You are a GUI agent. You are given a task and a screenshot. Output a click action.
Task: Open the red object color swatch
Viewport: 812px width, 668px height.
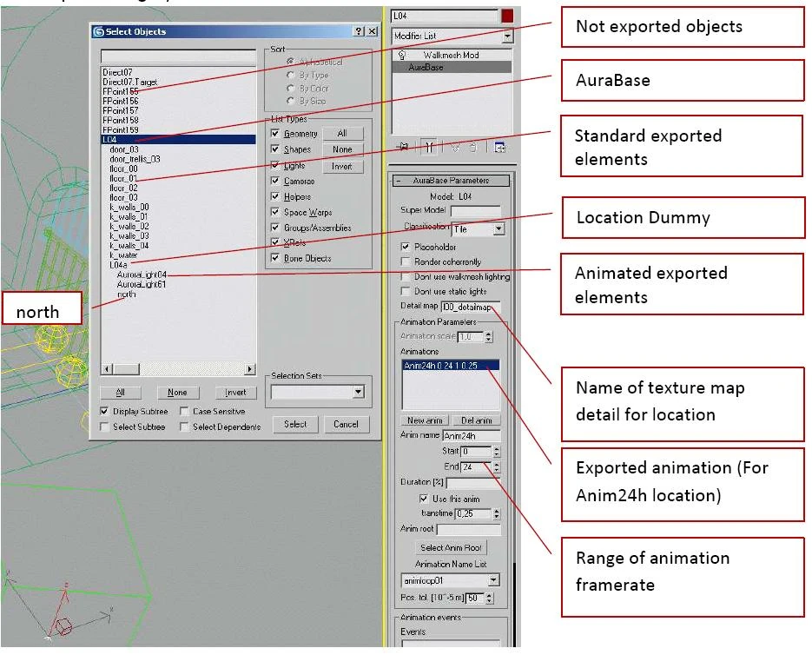(507, 16)
